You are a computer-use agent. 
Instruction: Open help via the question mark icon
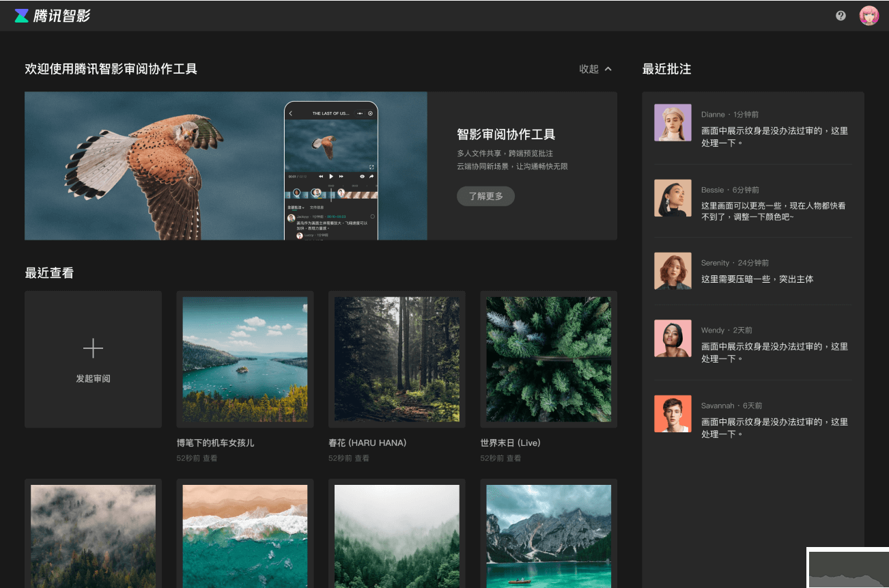[841, 16]
